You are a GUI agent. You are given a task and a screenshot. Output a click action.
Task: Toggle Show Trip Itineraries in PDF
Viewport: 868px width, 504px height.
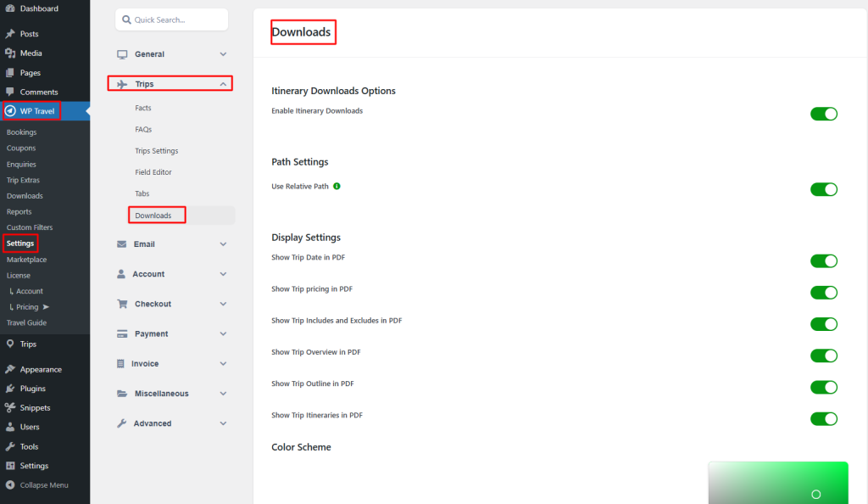(x=824, y=418)
